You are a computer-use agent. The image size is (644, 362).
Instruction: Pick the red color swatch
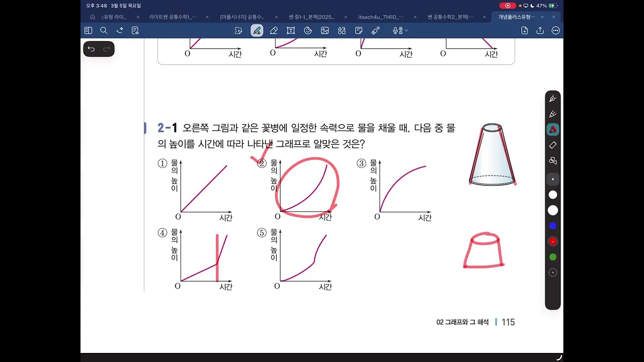click(553, 241)
